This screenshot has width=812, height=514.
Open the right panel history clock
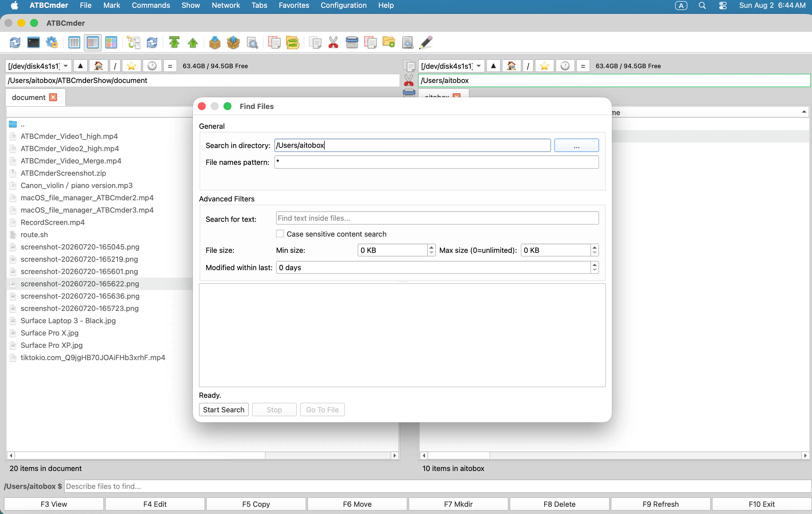[x=565, y=66]
